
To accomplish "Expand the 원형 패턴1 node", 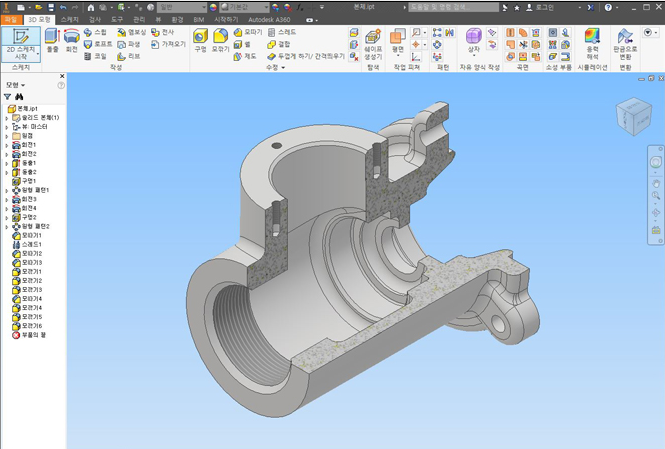I will click(x=6, y=190).
